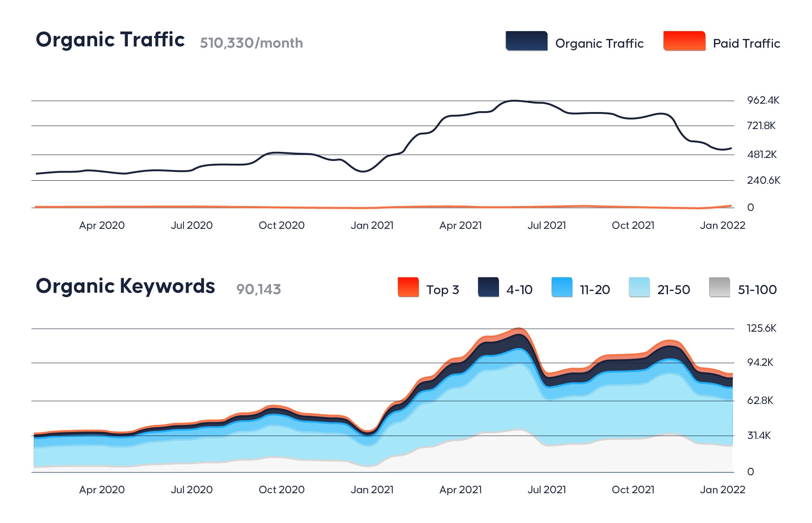Click the keywords area chart peak near Jun 2021

tap(518, 329)
